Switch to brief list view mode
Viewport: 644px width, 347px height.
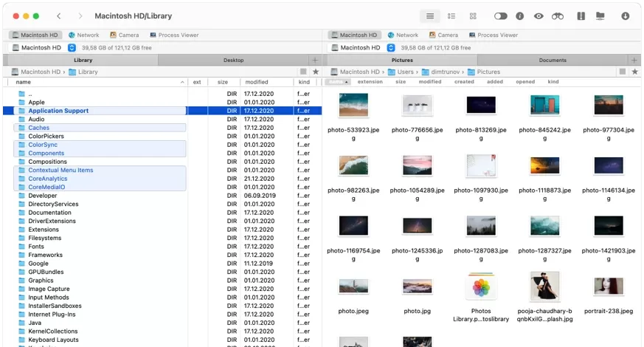click(x=451, y=16)
